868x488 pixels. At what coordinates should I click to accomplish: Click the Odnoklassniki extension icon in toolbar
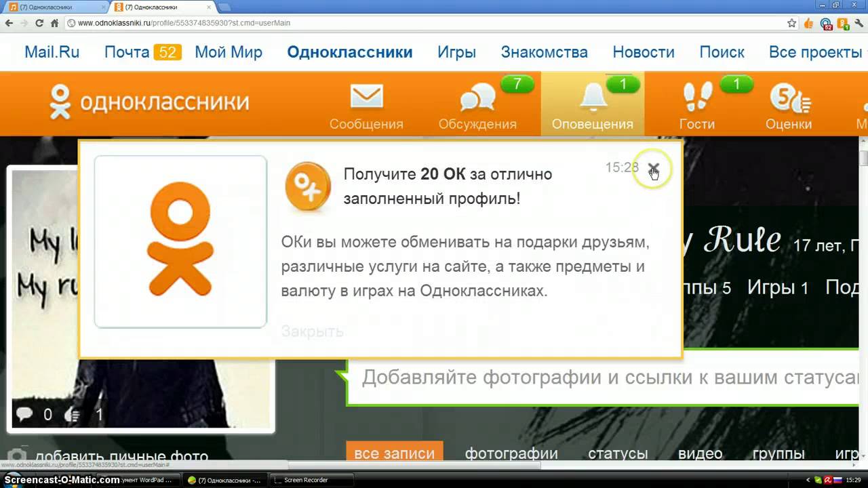pyautogui.click(x=843, y=24)
